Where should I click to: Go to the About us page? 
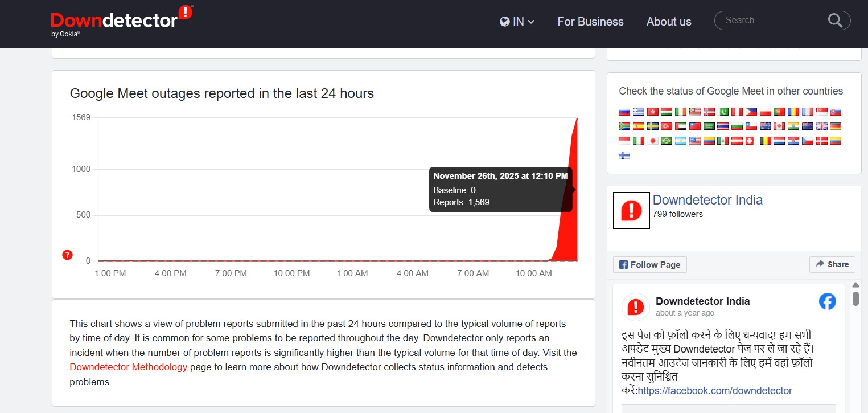[x=668, y=22]
